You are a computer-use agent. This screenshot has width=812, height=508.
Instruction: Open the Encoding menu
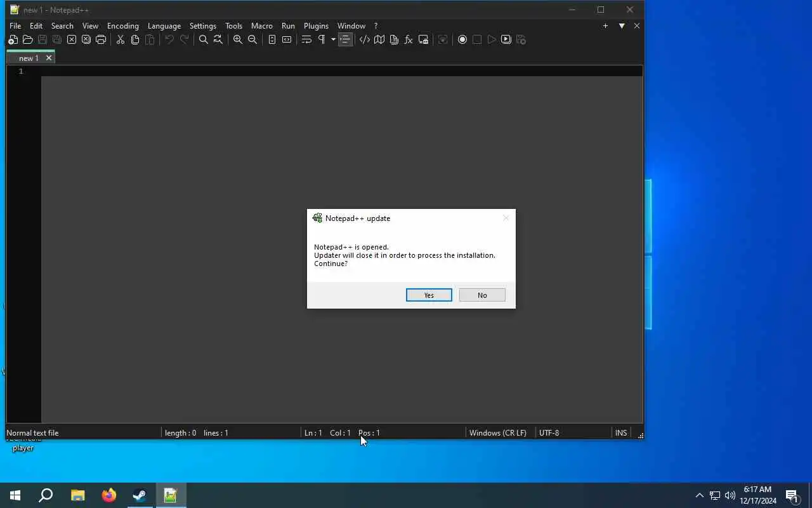point(123,26)
